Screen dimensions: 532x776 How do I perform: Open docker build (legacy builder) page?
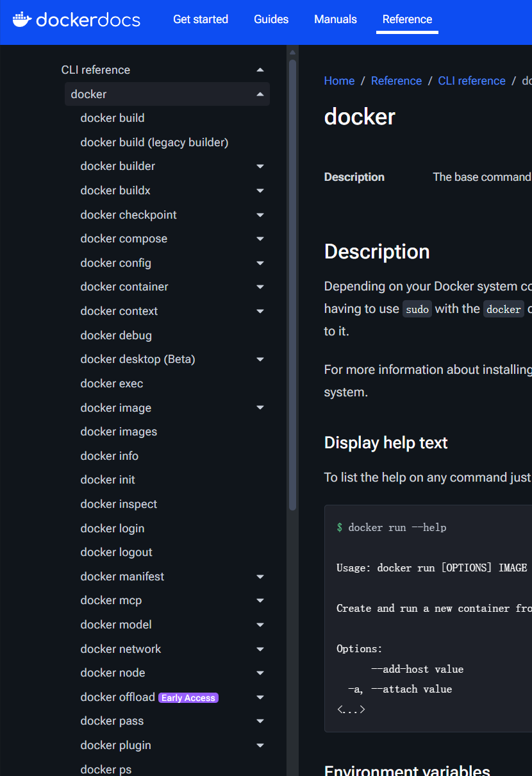154,142
